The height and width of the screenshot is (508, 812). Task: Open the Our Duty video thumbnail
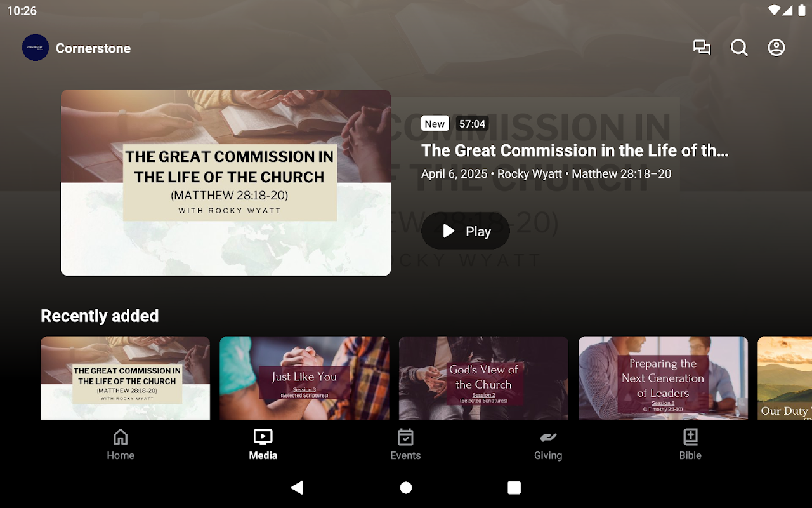coord(785,378)
